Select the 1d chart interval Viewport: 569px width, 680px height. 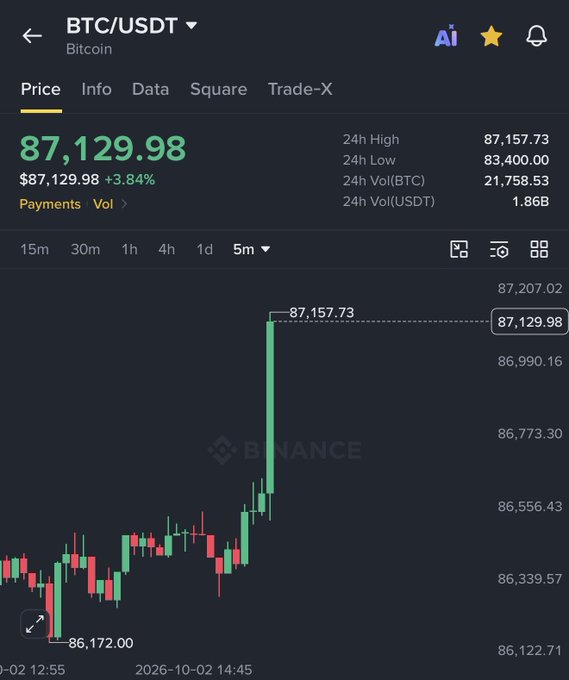click(x=205, y=249)
